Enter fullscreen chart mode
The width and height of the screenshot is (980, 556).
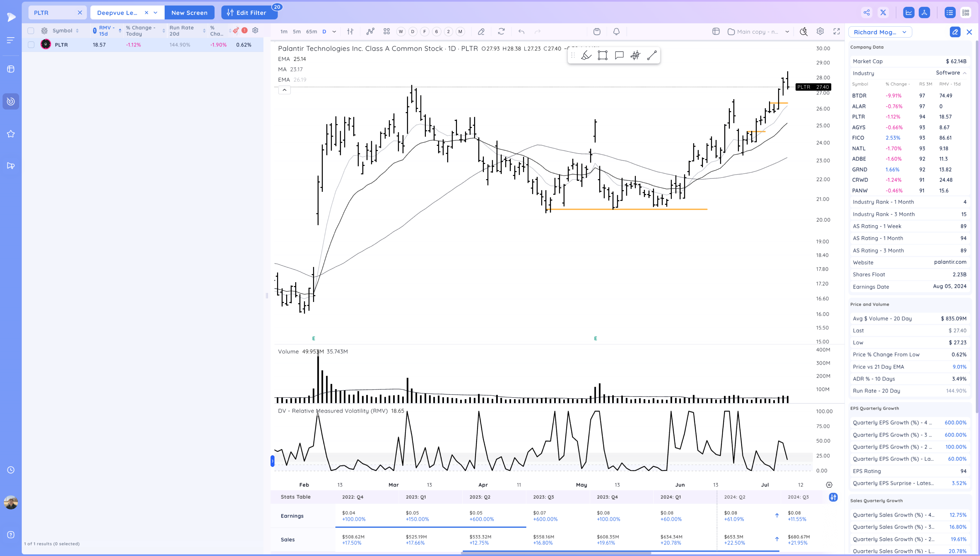pyautogui.click(x=836, y=32)
